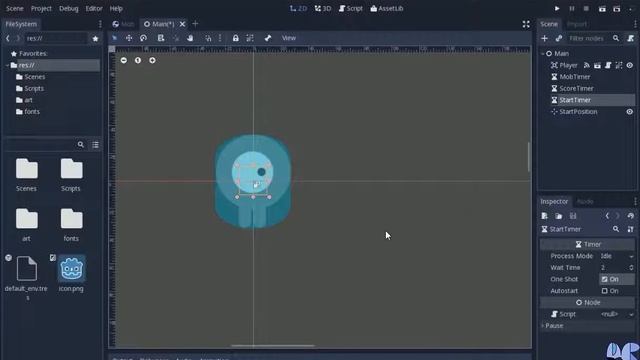Switch to the 2D workspace
Screen dimensions: 640x360
(x=298, y=9)
